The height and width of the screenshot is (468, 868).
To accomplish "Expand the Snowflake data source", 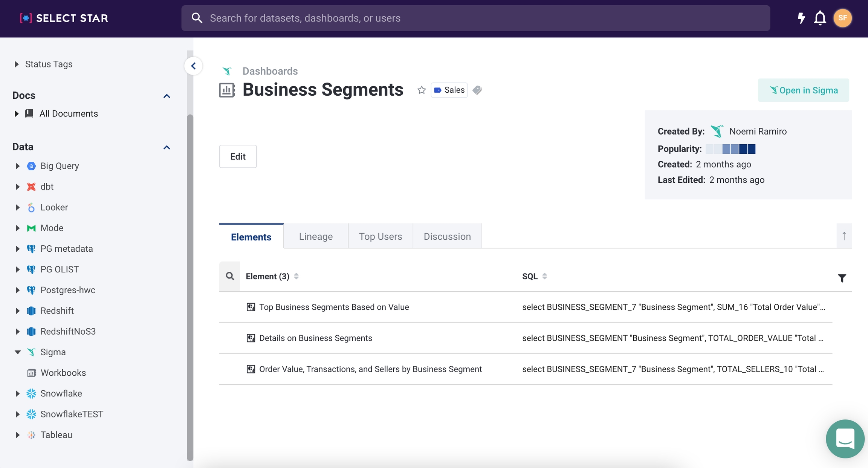I will 17,393.
